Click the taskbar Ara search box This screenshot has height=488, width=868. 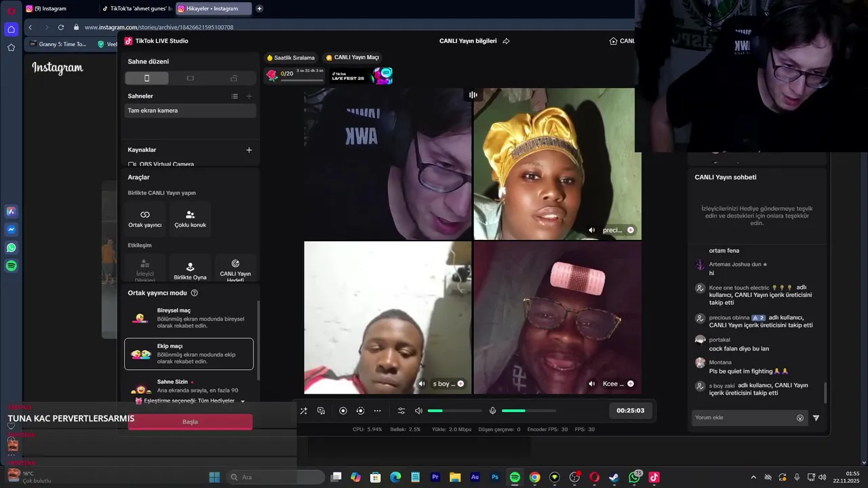(275, 477)
